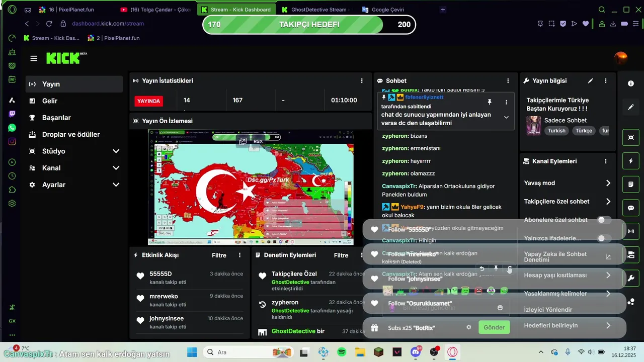The width and height of the screenshot is (644, 362).
Task: Open the Stream - Kick Das... bookmark
Action: [x=52, y=38]
